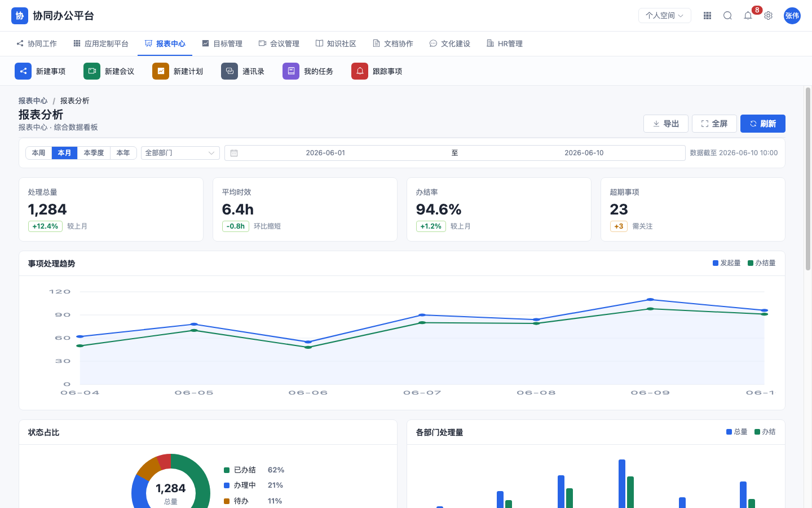
Task: Open notifications bell with 8 badge
Action: (x=748, y=16)
